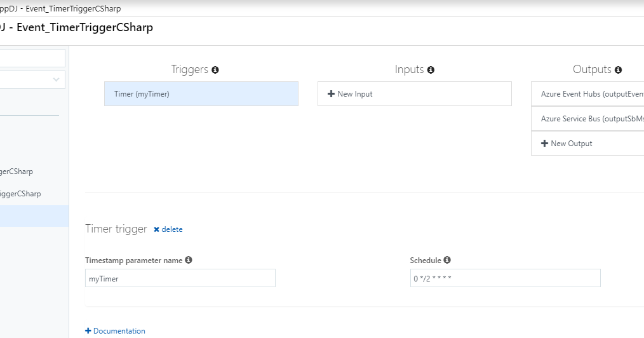Delete the Timer trigger
This screenshot has height=338, width=644.
pyautogui.click(x=168, y=229)
